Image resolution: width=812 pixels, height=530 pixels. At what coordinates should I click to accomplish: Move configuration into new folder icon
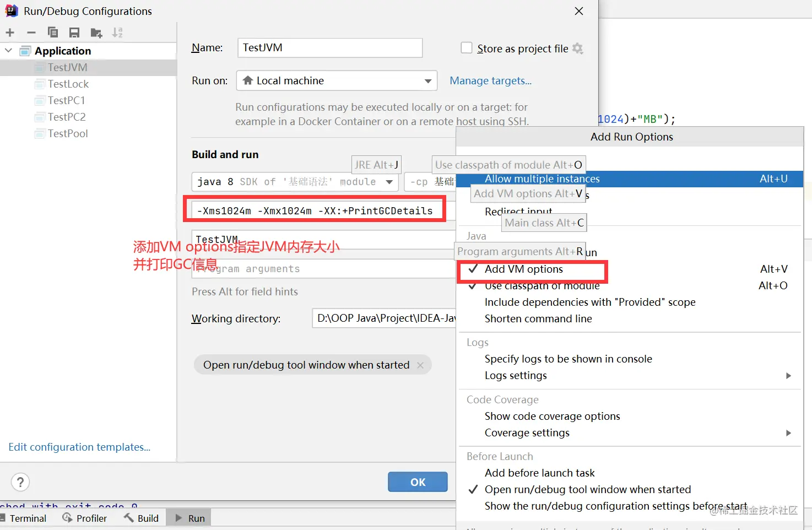(96, 33)
